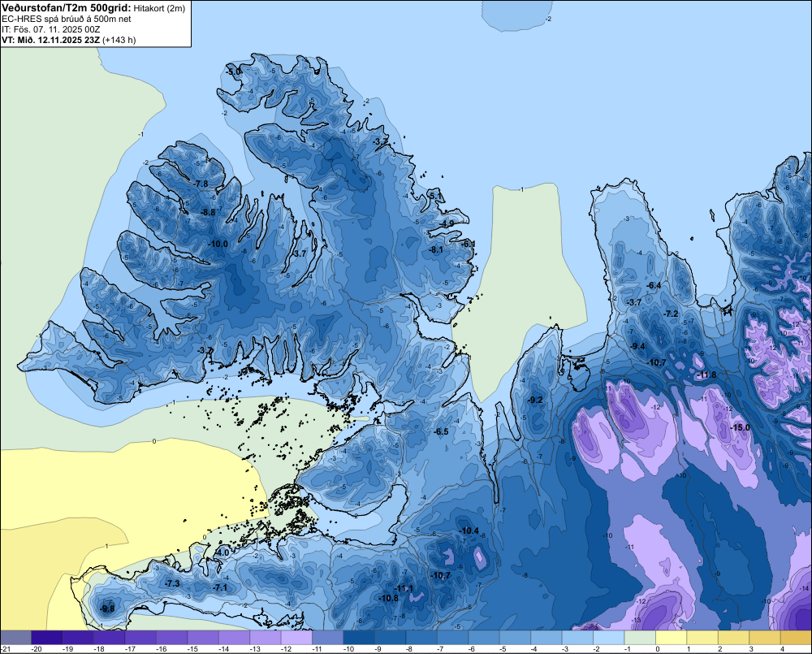Viewport: 812px width, 654px height.
Task: Select the legend swatch between -16 and -15
Action: coord(172,638)
